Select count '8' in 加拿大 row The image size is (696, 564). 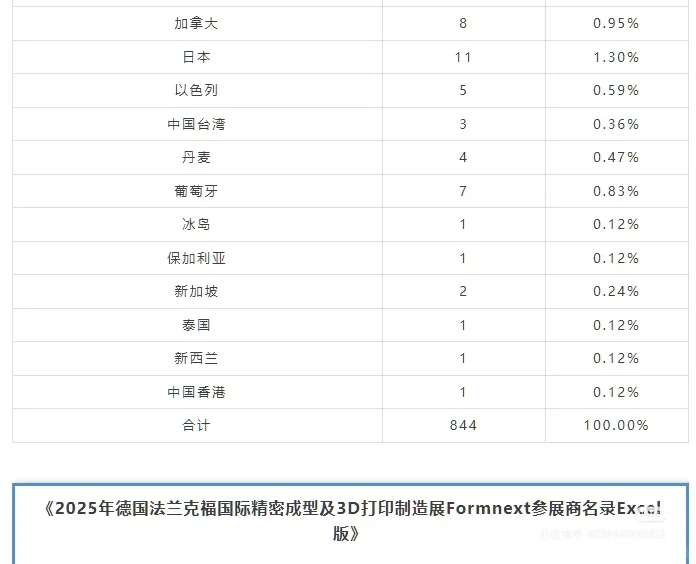pos(463,23)
